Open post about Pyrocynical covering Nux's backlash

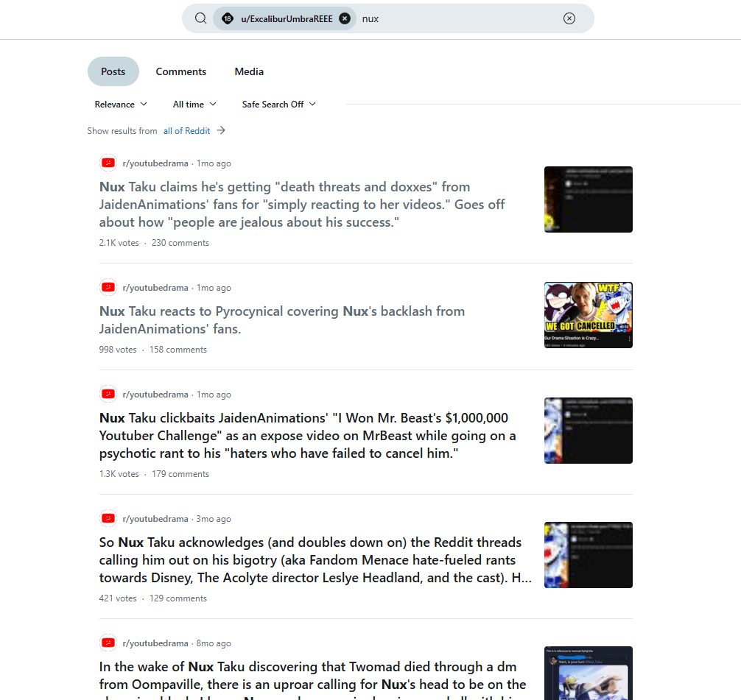(282, 319)
